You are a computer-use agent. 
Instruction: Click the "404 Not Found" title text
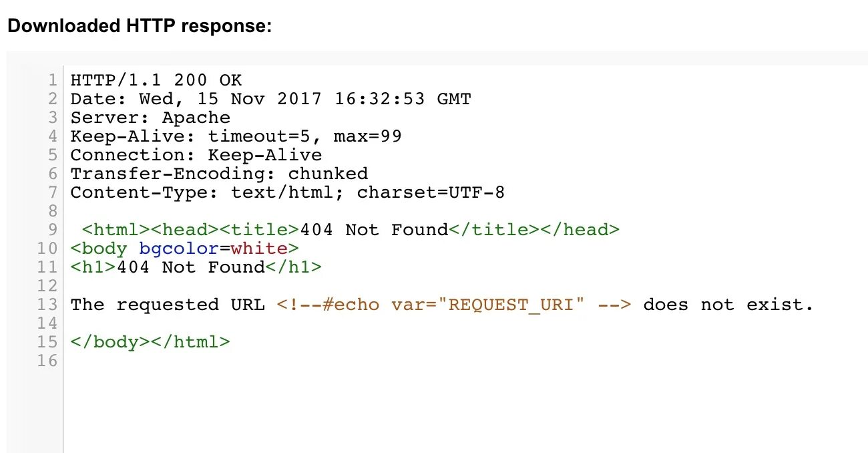pyautogui.click(x=374, y=230)
